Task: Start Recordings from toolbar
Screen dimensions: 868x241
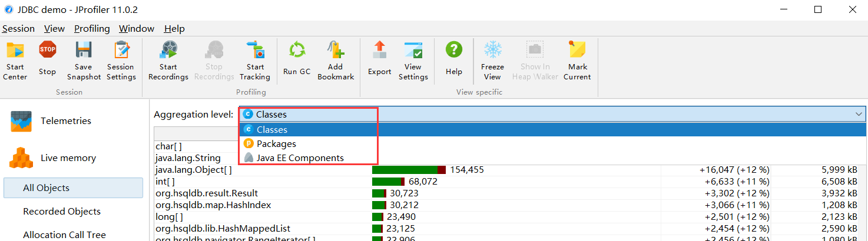Action: pyautogui.click(x=168, y=61)
